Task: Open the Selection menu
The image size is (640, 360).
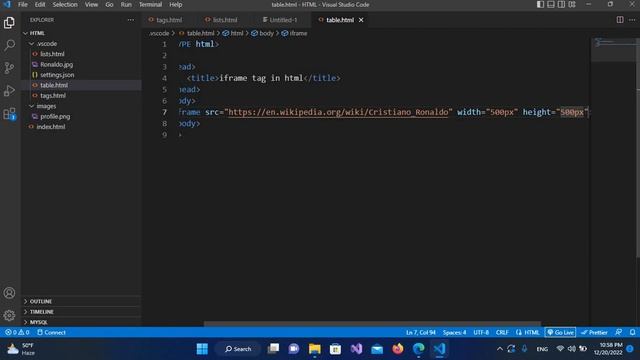Action: (x=65, y=4)
